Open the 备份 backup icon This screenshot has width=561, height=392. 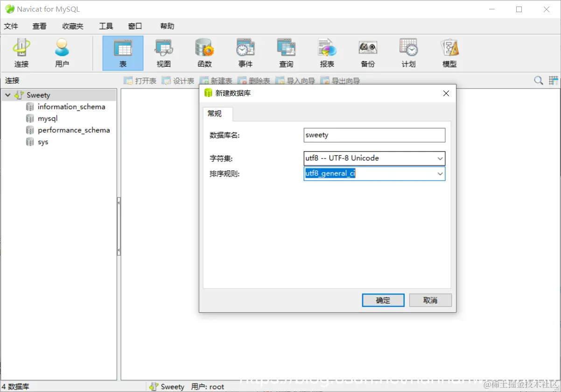[x=368, y=53]
